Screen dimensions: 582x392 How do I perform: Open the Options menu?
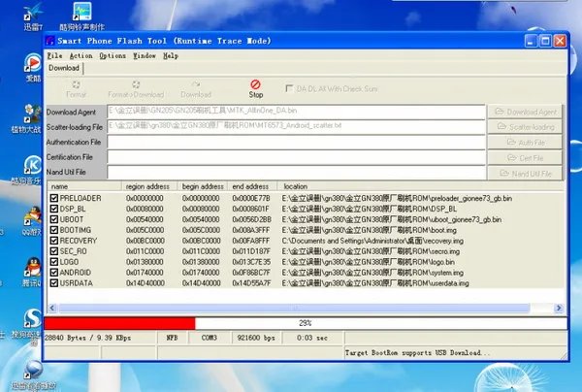click(x=112, y=56)
